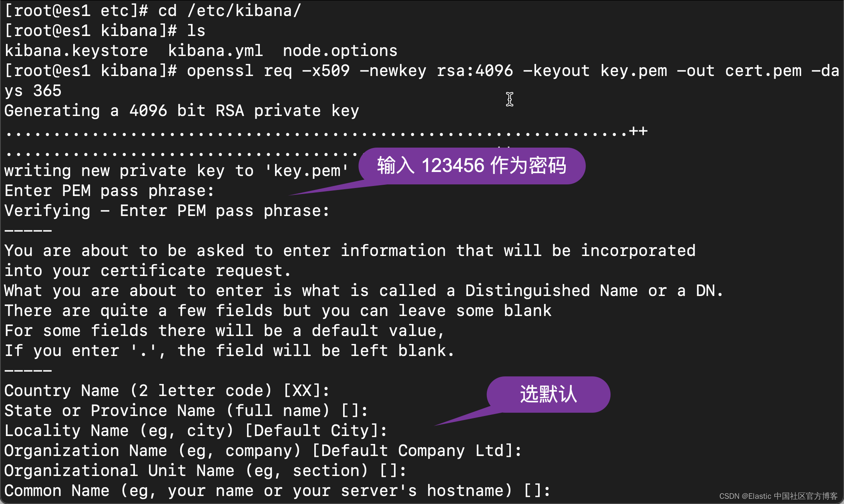The image size is (844, 504).
Task: Click the 'Verifying - Enter PEM pass phrase:' line
Action: (167, 211)
